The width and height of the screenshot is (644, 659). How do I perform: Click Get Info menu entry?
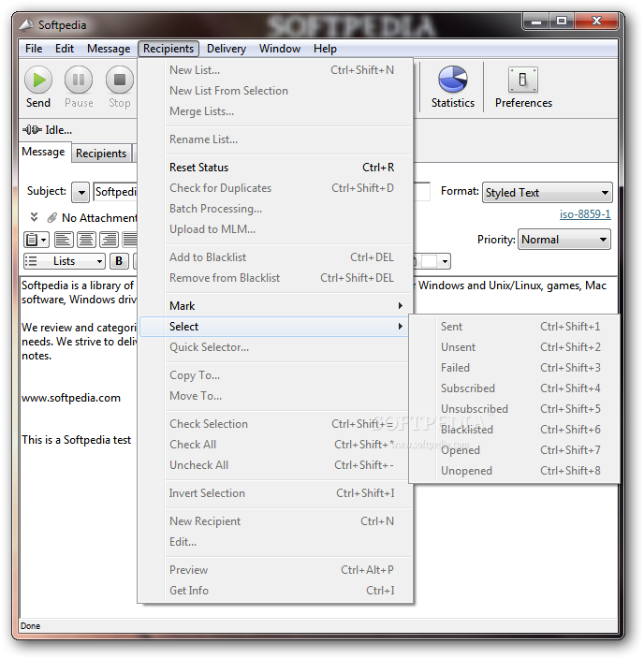pos(276,591)
